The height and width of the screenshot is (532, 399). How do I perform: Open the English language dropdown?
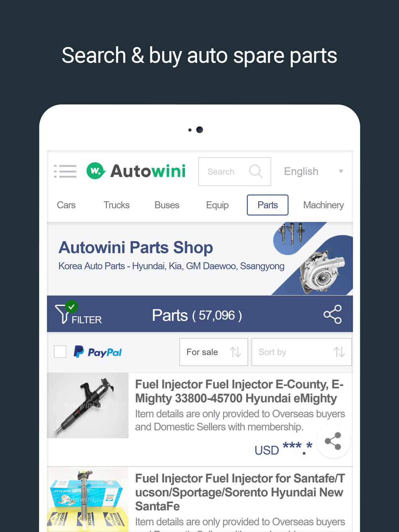[x=314, y=171]
